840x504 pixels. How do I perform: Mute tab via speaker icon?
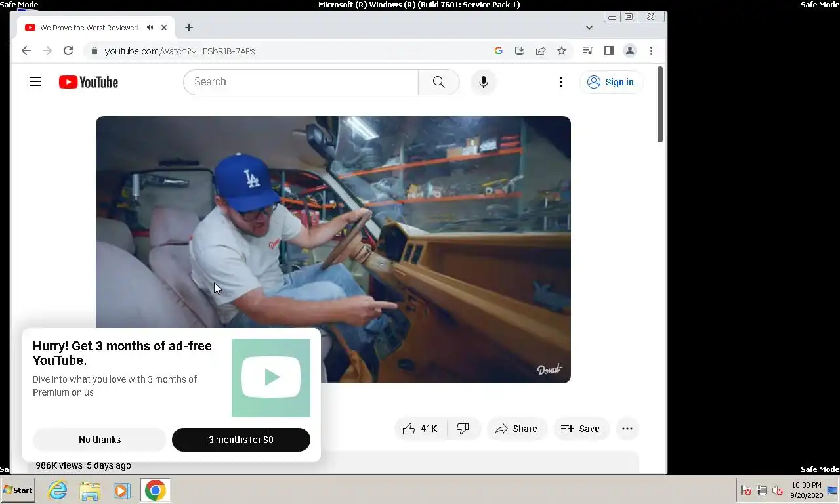click(150, 28)
